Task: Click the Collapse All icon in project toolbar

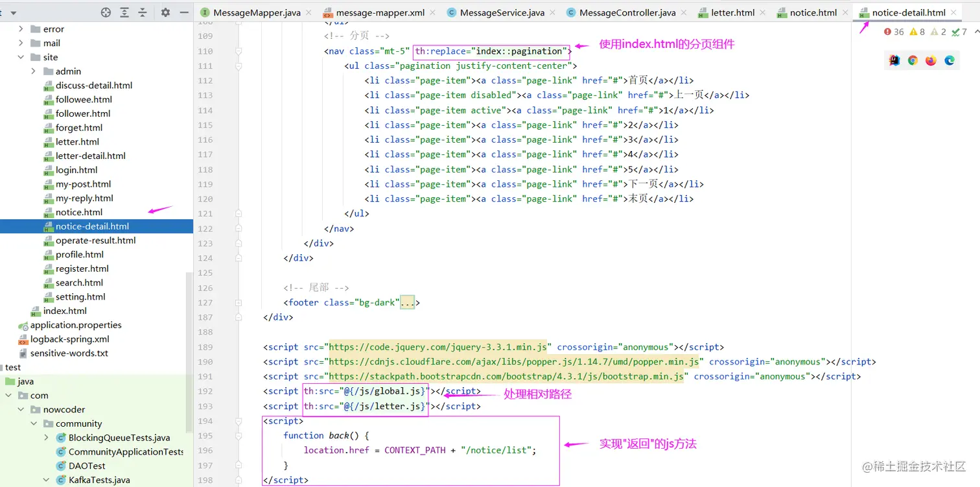Action: [143, 12]
